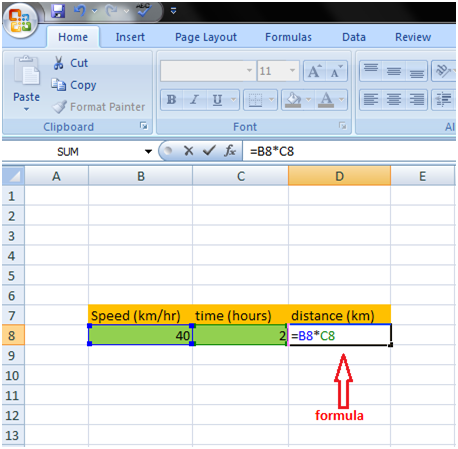Confirm formula with the Enter checkmark

click(x=209, y=151)
